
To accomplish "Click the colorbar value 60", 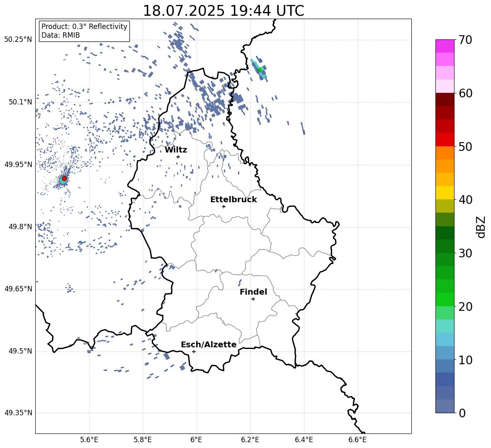I will pos(465,93).
